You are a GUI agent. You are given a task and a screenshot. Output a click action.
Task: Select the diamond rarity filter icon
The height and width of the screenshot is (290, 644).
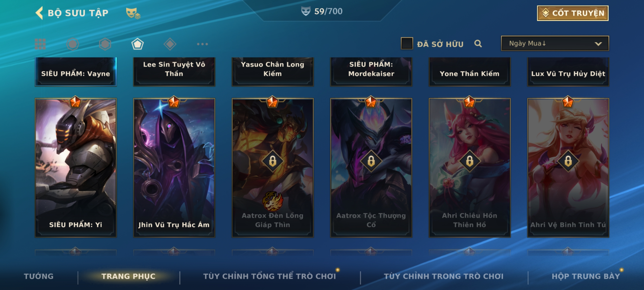170,44
